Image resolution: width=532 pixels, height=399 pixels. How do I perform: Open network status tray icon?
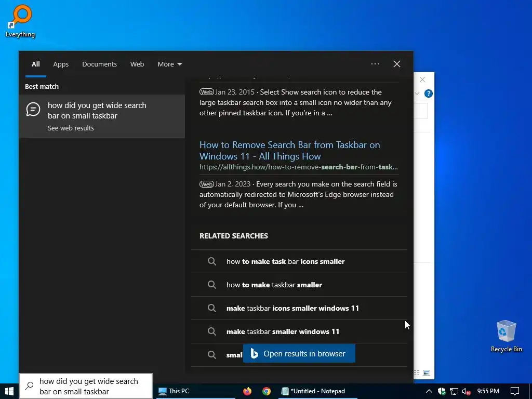(454, 391)
